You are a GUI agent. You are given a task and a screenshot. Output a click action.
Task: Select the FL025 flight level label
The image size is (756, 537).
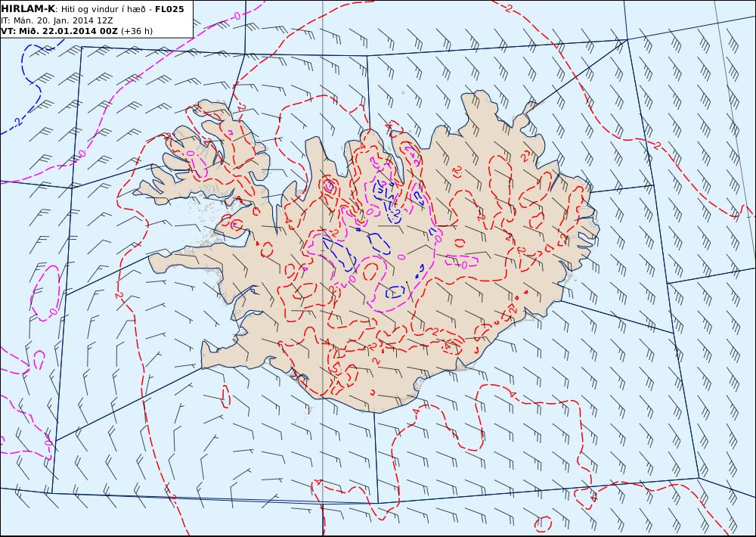click(x=169, y=9)
